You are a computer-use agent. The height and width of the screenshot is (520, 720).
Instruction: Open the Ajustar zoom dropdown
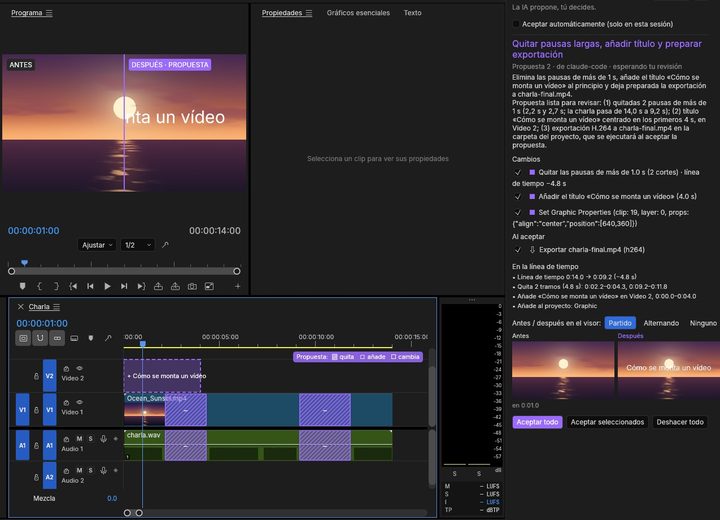tap(97, 245)
